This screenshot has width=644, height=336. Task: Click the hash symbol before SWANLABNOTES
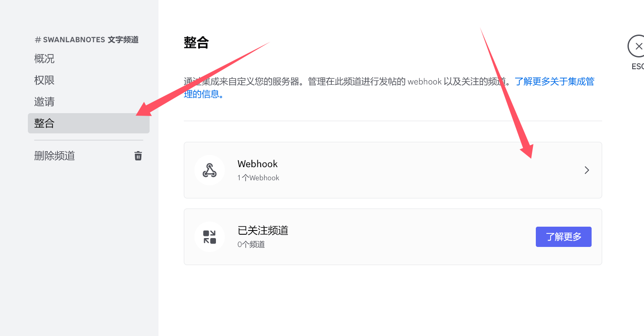click(x=38, y=40)
